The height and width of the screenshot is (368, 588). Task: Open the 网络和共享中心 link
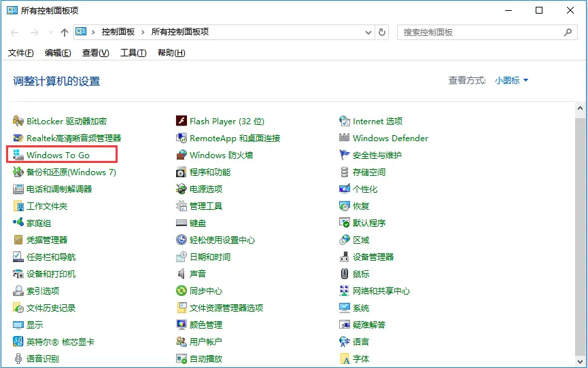[x=381, y=291]
